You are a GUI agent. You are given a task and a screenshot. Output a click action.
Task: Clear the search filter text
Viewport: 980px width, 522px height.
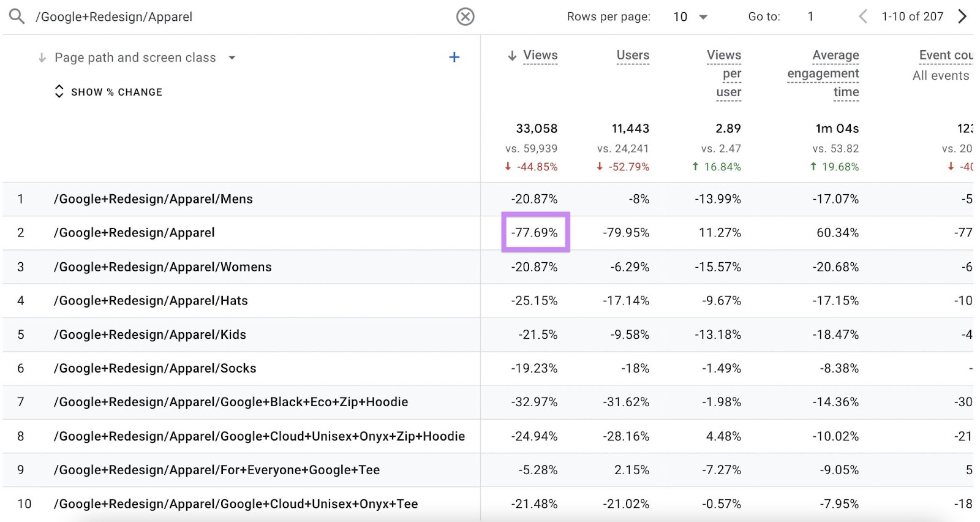465,17
